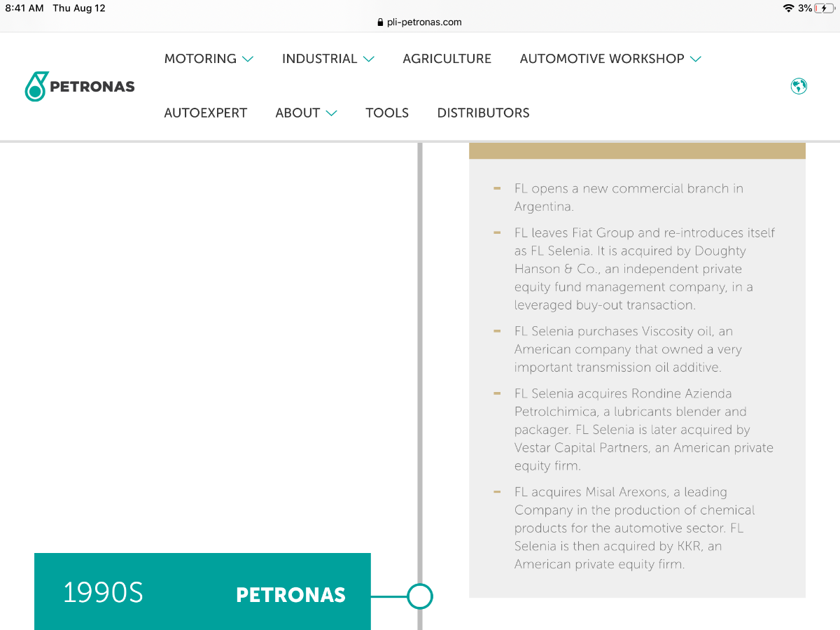Go to the Tools page
Image resolution: width=840 pixels, height=630 pixels.
click(x=386, y=113)
